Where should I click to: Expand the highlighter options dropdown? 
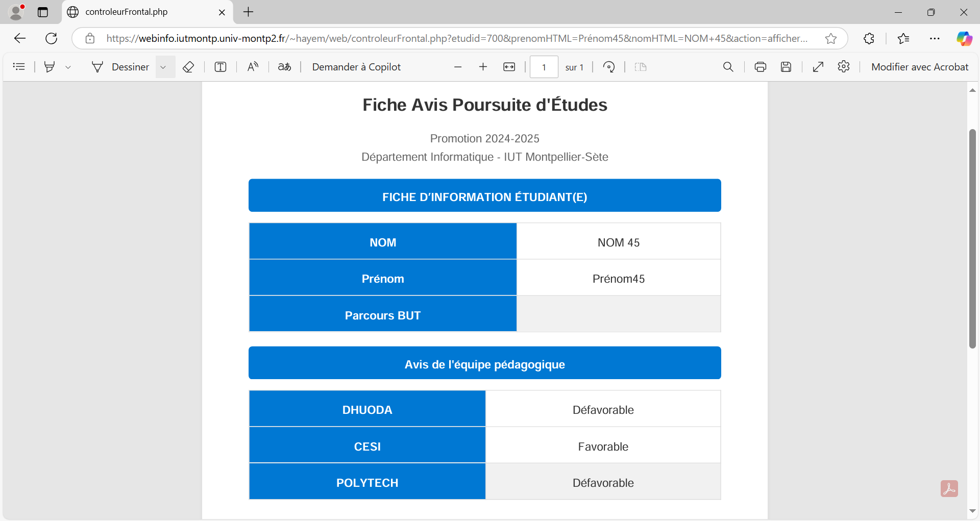[68, 67]
